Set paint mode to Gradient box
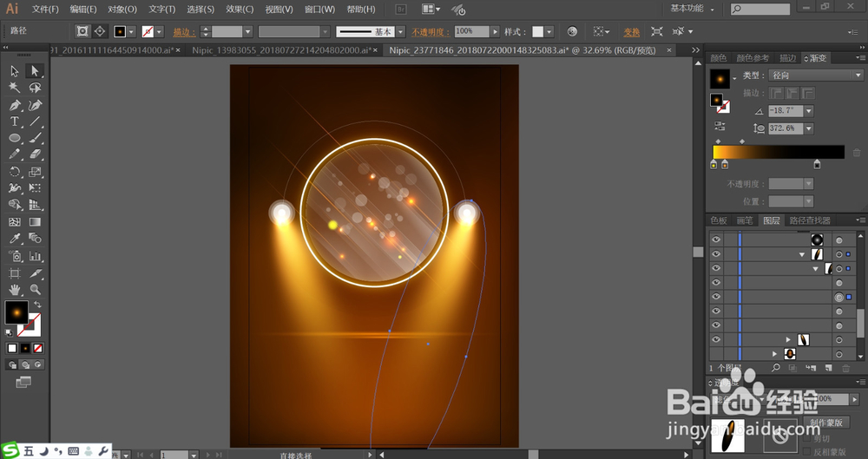 [25, 348]
